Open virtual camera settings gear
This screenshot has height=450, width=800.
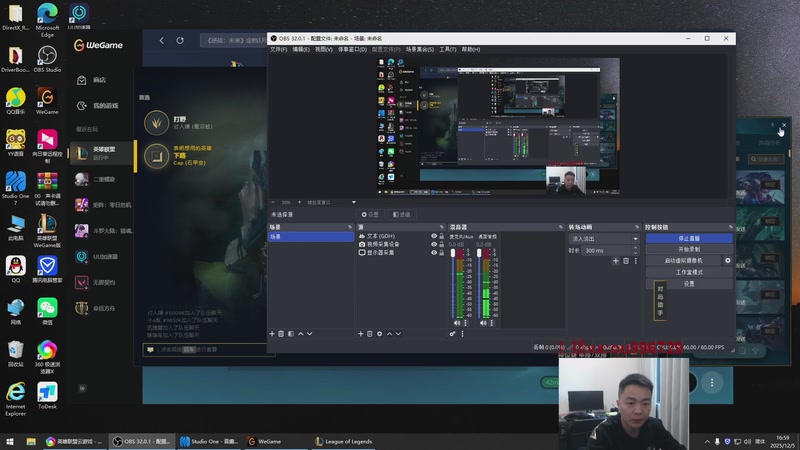click(728, 260)
